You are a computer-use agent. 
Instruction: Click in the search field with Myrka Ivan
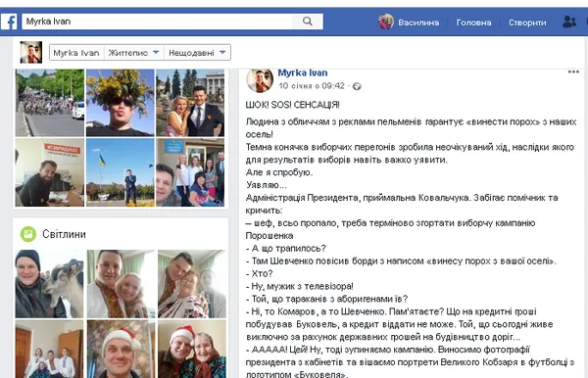158,22
